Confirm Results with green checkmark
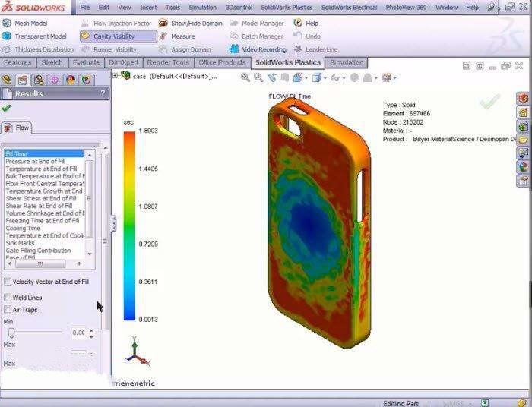This screenshot has width=532, height=407. click(x=6, y=109)
